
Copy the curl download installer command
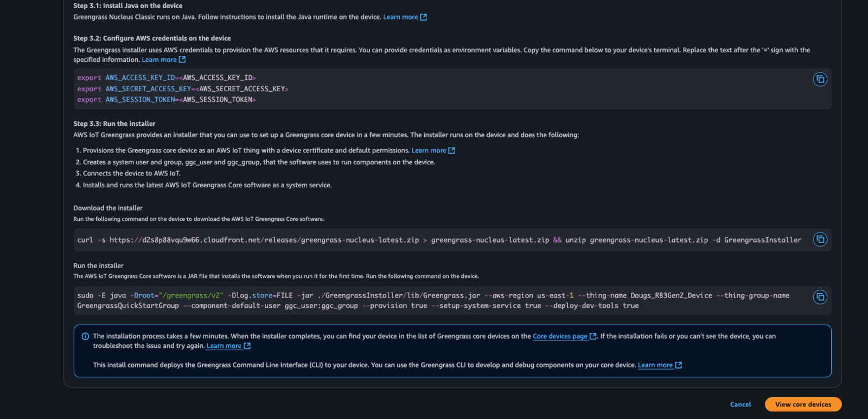point(820,239)
